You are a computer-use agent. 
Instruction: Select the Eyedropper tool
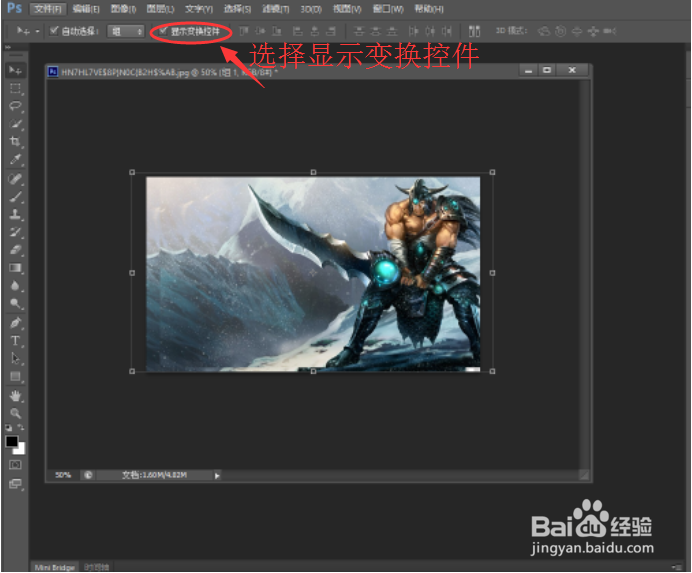(15, 159)
